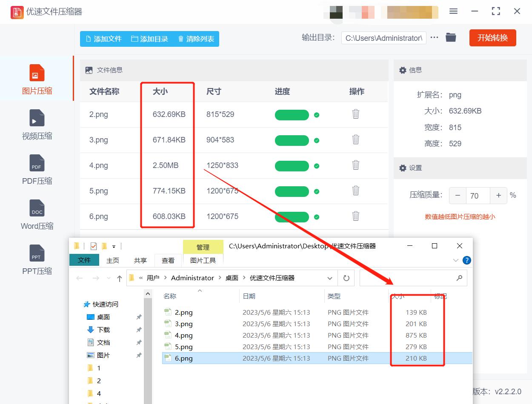Expand the explorer ribbon chevron
This screenshot has height=404, width=532.
(x=456, y=260)
